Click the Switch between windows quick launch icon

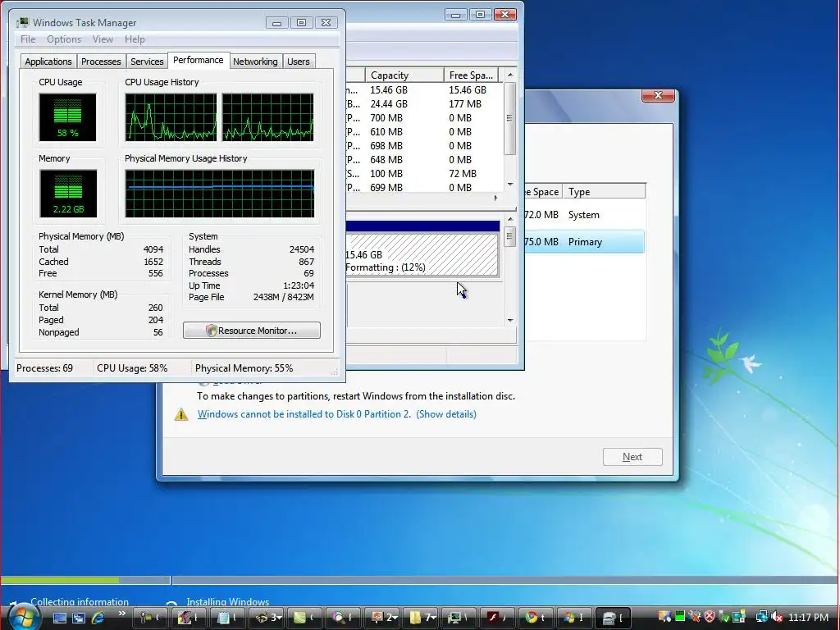[79, 618]
